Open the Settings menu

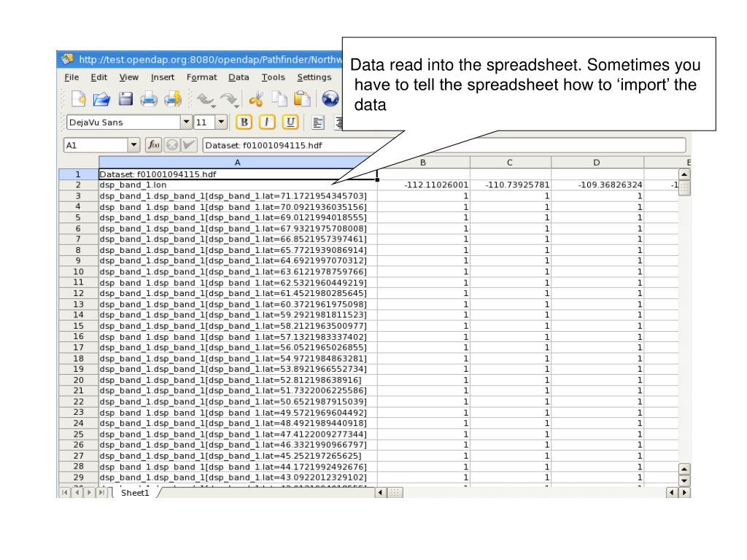pos(314,77)
